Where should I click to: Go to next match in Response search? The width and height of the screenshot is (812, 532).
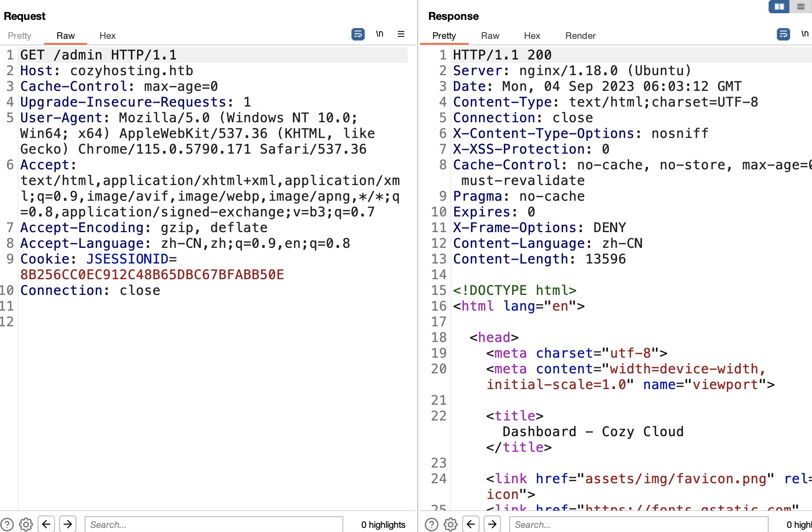click(492, 524)
